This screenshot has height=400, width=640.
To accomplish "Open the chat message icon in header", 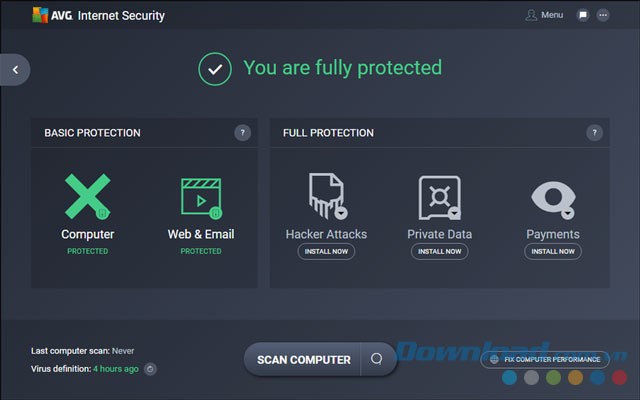I will [x=583, y=15].
